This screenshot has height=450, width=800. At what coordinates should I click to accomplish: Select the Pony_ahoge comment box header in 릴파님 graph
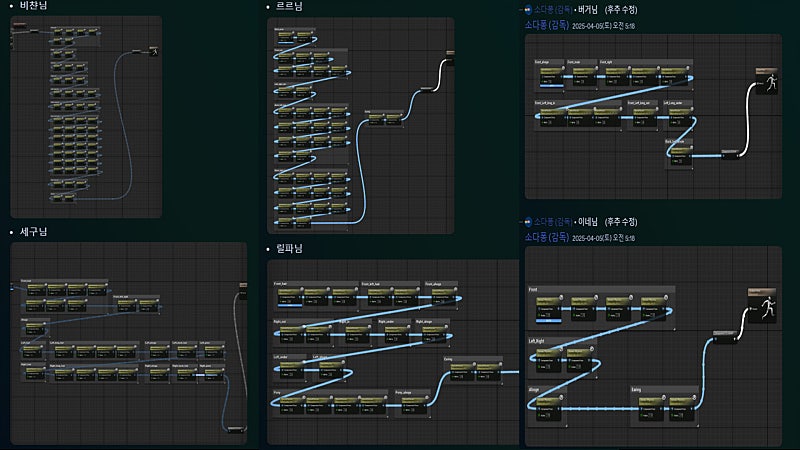[412, 392]
